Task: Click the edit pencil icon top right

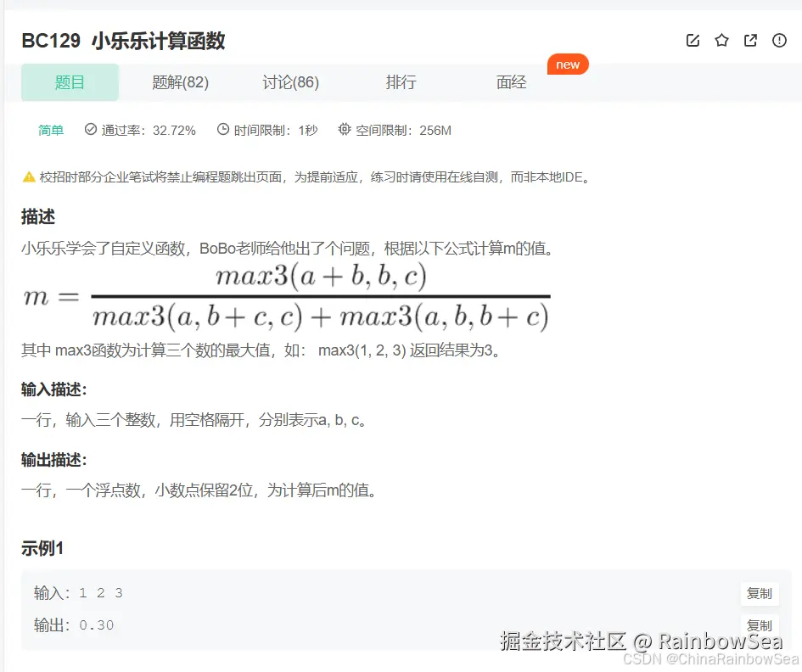Action: 693,40
